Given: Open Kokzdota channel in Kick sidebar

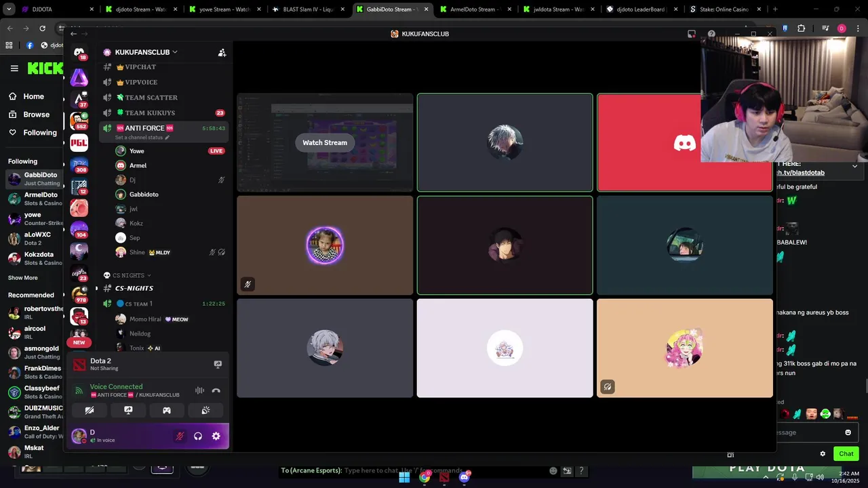Looking at the screenshot, I should tap(35, 258).
